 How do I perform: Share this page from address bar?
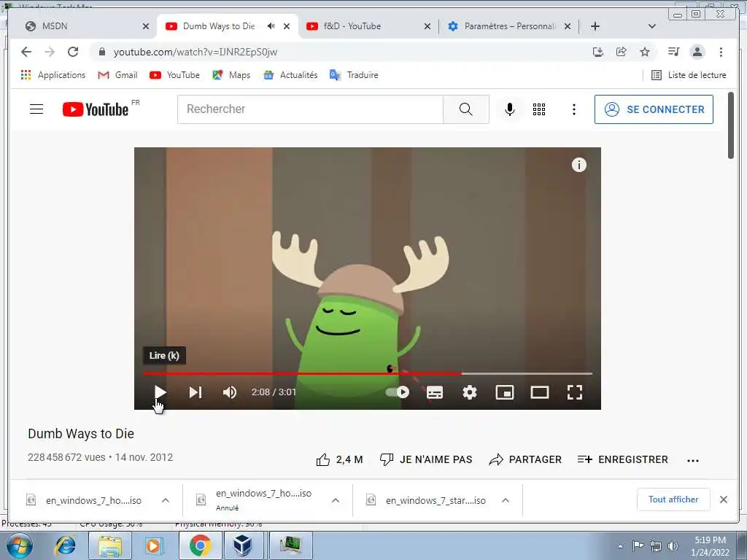622,52
